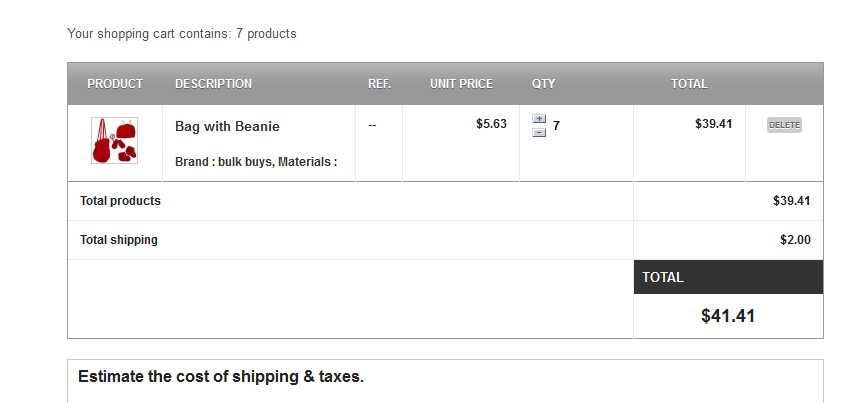Click the Unit Price column header

coord(461,84)
